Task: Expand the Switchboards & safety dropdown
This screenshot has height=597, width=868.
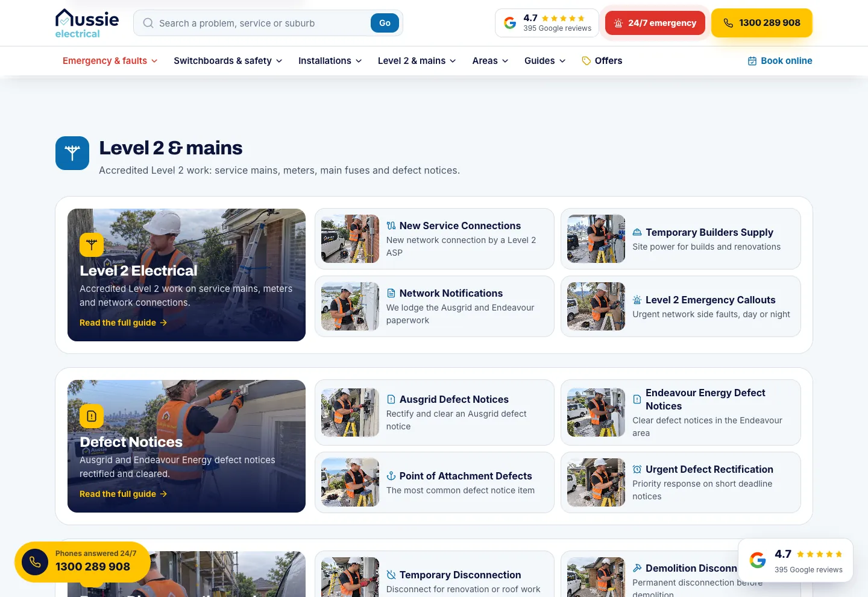Action: tap(228, 61)
